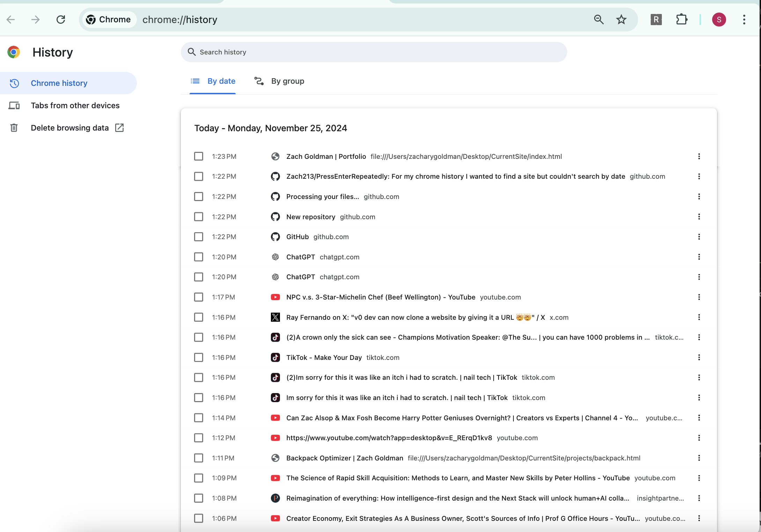761x532 pixels.
Task: Check the box for Processing your files entry
Action: click(199, 197)
